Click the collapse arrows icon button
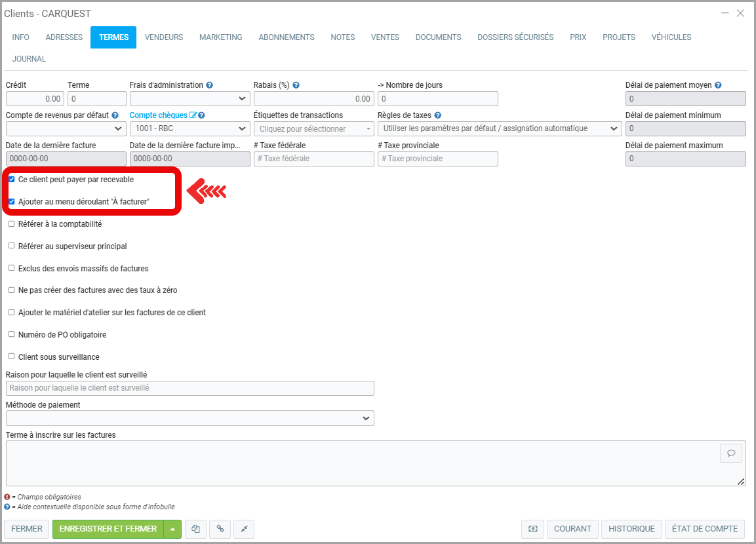This screenshot has height=544, width=756. [243, 529]
